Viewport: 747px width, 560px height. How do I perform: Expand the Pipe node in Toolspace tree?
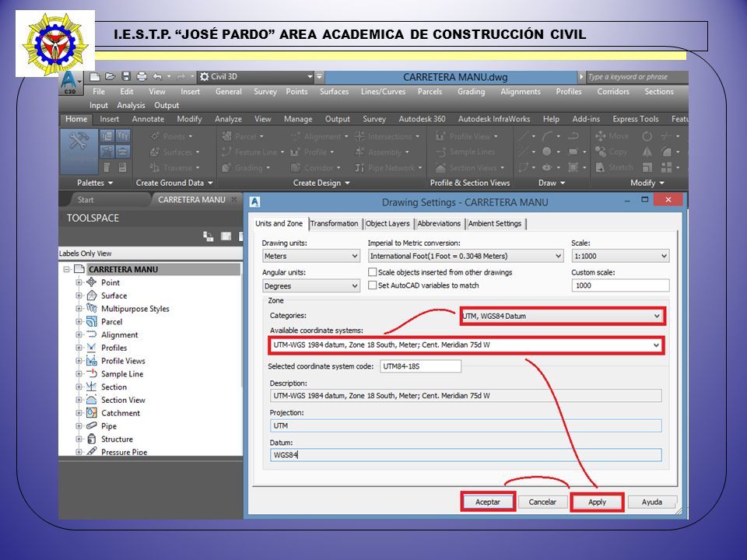click(x=79, y=426)
